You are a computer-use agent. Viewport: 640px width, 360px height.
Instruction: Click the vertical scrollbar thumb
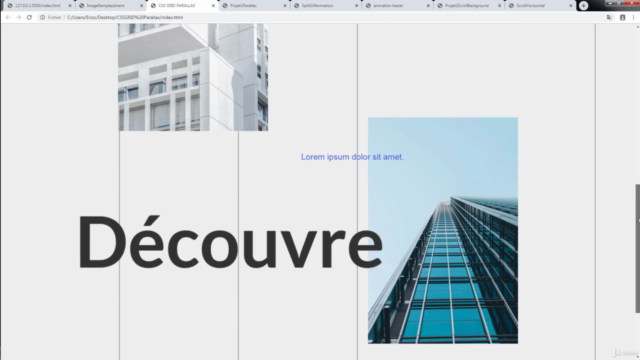[x=637, y=249]
